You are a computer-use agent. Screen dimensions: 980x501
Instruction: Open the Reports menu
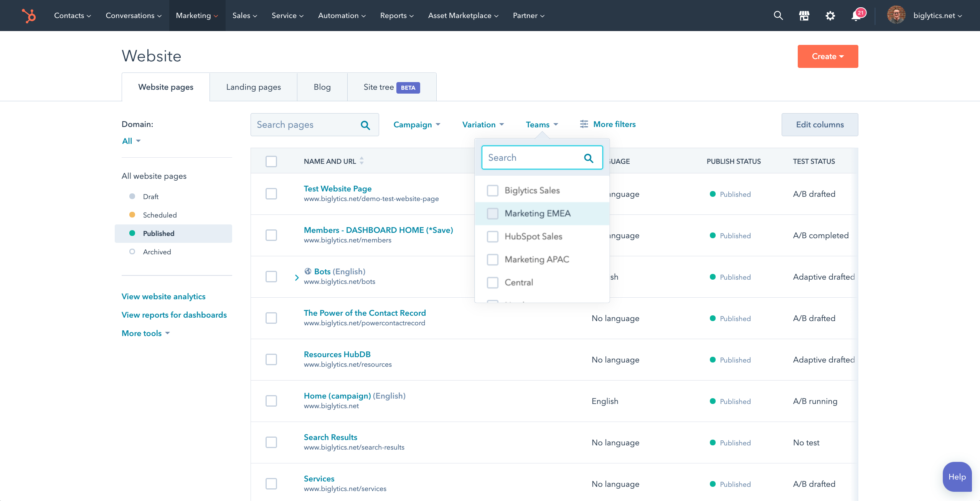click(x=396, y=15)
